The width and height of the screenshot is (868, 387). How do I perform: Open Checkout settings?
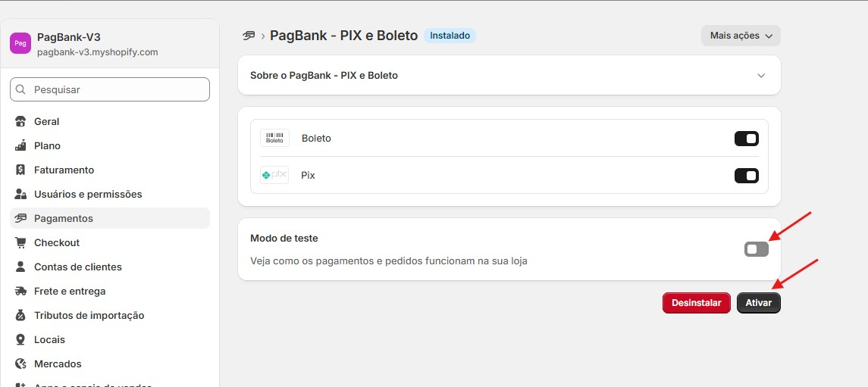110,242
